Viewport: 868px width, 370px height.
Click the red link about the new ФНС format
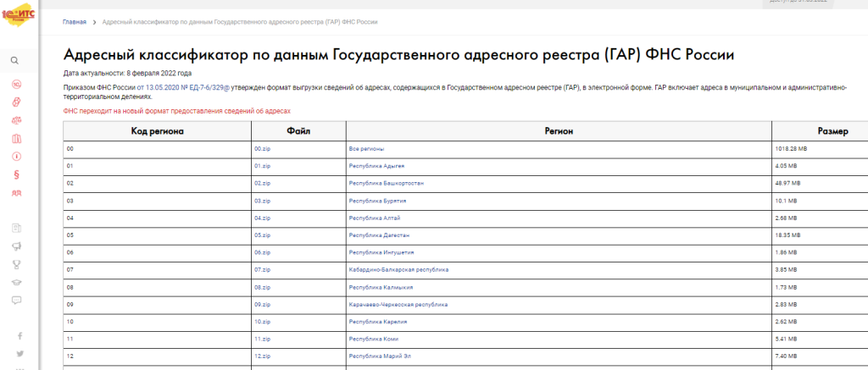176,111
